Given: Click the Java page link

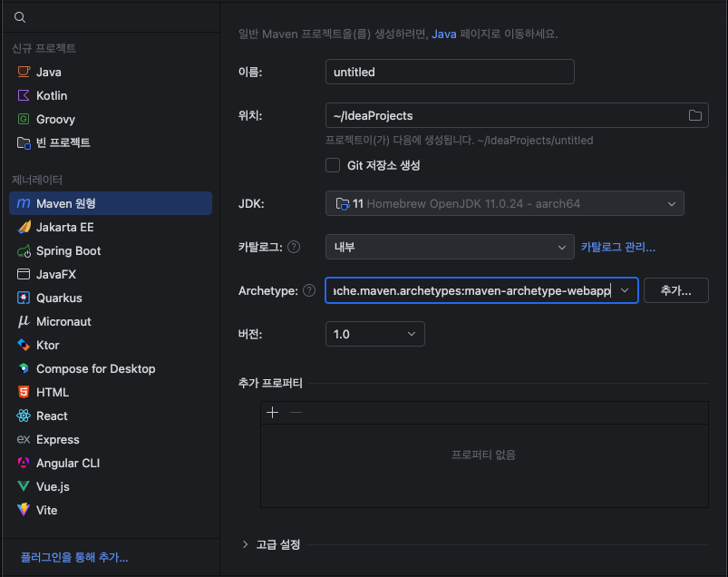Looking at the screenshot, I should pos(444,34).
